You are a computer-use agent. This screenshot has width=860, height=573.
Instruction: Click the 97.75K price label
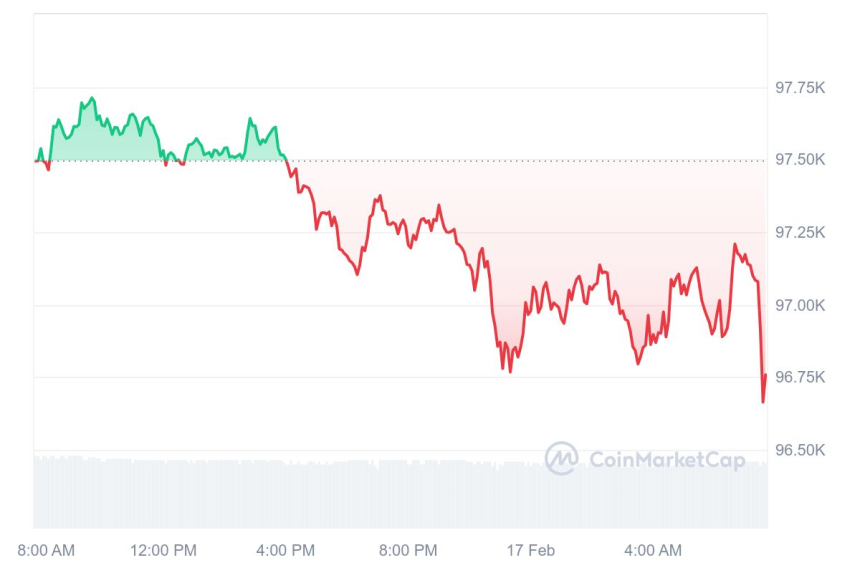800,88
